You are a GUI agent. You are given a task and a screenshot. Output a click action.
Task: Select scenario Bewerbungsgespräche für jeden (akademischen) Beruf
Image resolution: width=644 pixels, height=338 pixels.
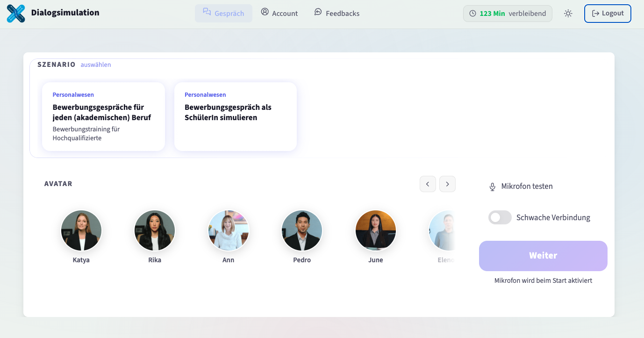coord(103,116)
